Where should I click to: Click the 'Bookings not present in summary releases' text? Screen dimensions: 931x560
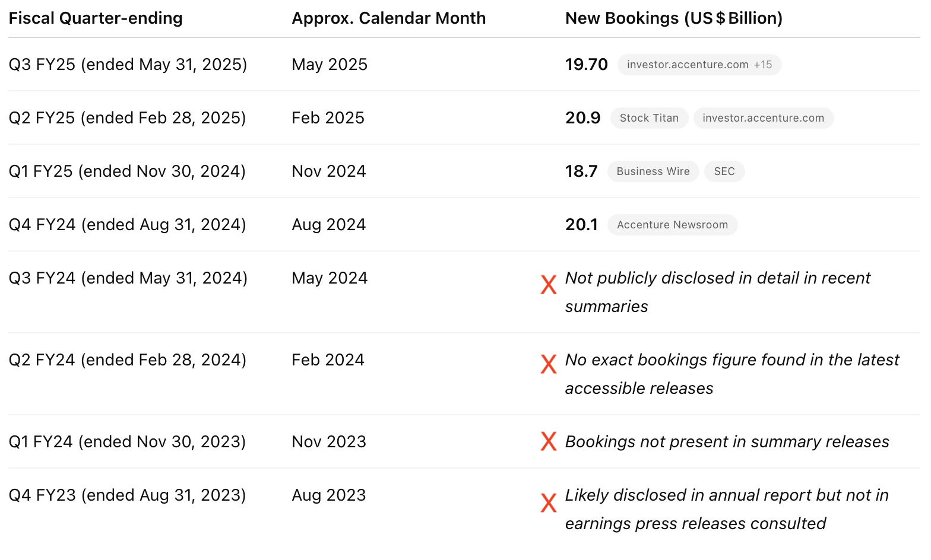[727, 442]
